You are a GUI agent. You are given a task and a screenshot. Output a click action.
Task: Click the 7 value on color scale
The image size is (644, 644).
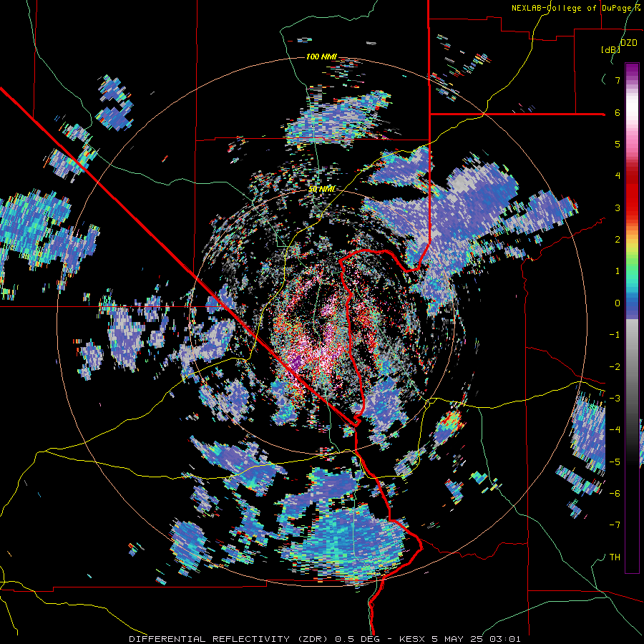618,80
